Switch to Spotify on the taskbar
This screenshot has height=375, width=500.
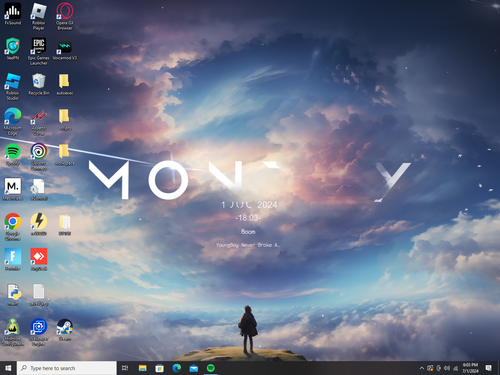tap(211, 368)
